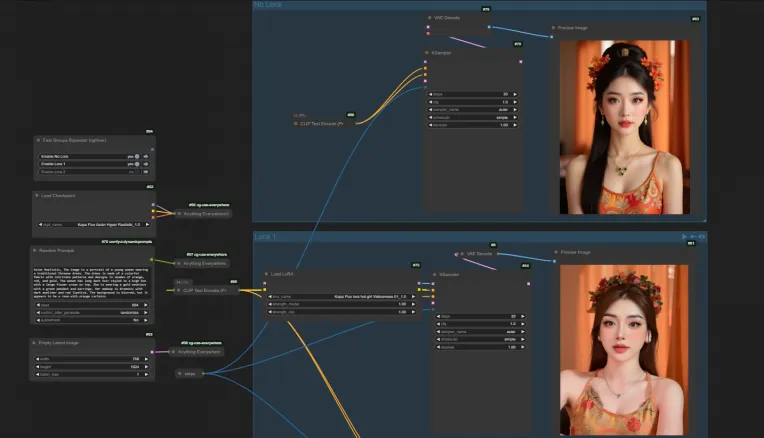This screenshot has height=438, width=764.
Task: Collapse the No Lora Preview Image node
Action: tap(554, 29)
